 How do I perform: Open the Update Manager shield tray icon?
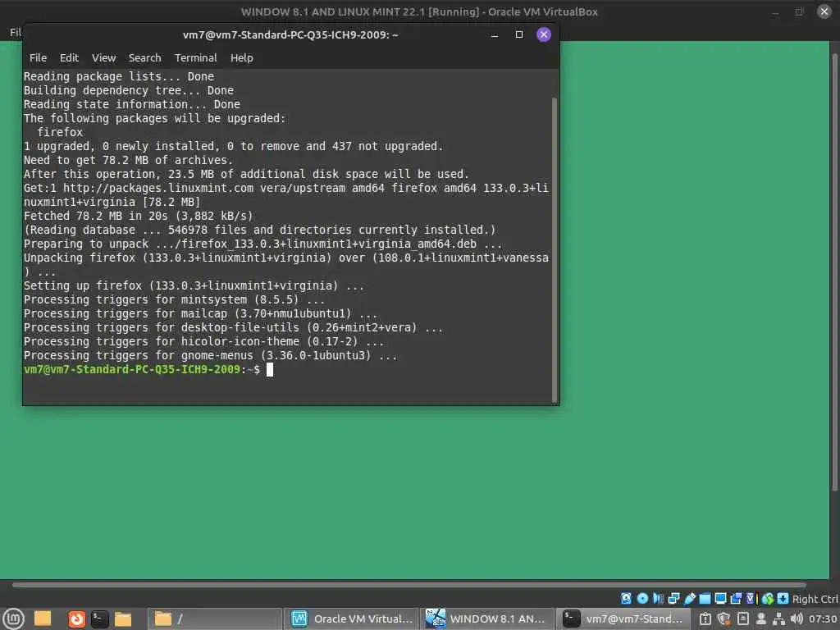coord(724,619)
